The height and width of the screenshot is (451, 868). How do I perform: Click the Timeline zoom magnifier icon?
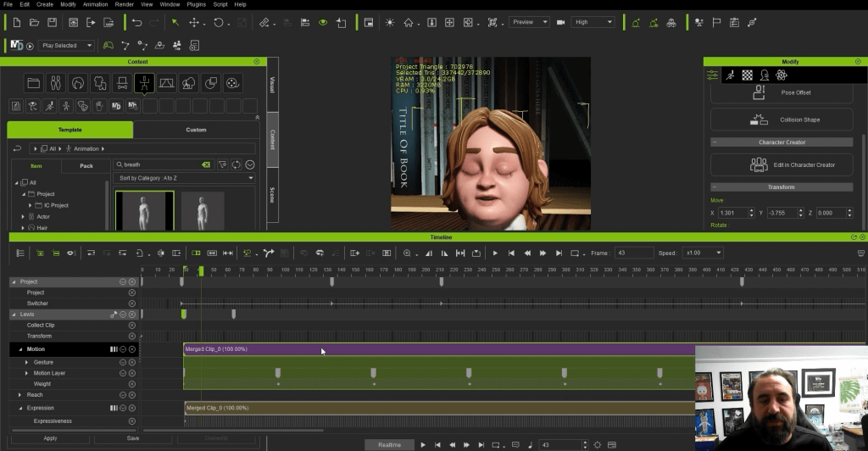(408, 253)
